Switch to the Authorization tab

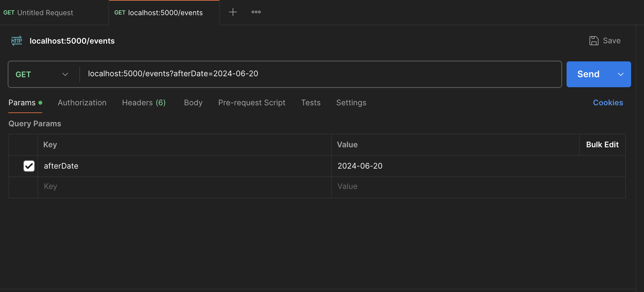coord(82,103)
